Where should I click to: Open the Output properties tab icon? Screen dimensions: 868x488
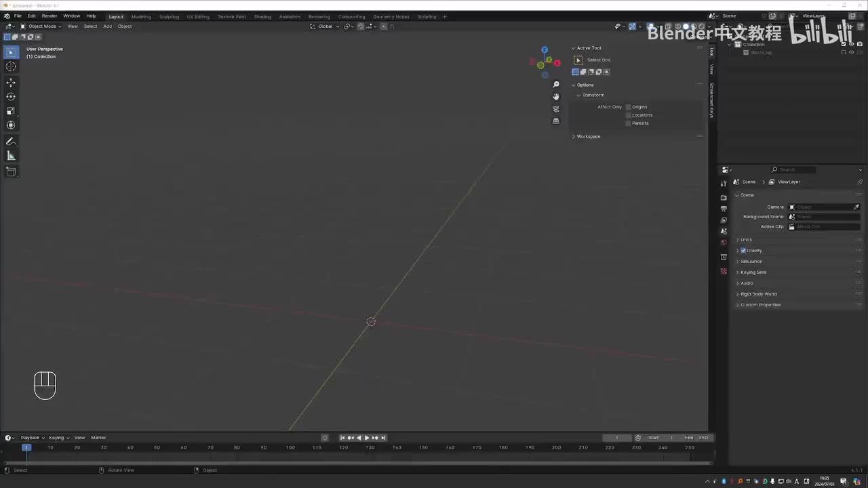(724, 209)
